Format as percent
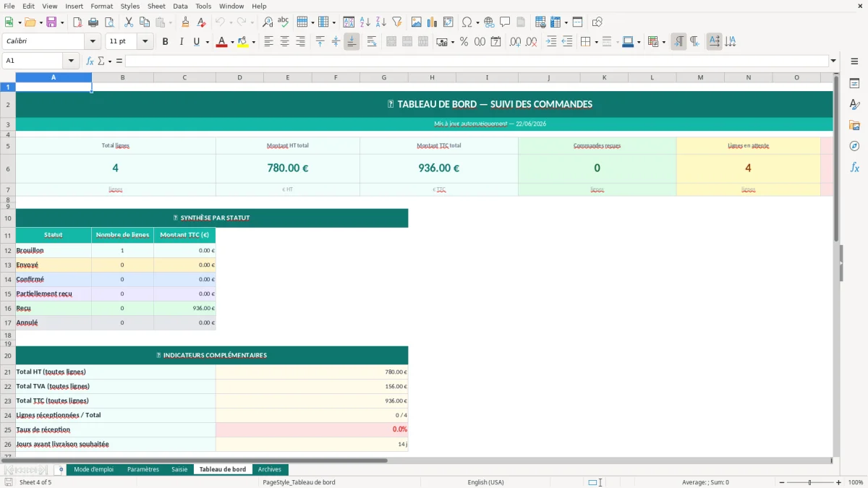The height and width of the screenshot is (488, 868). (464, 42)
